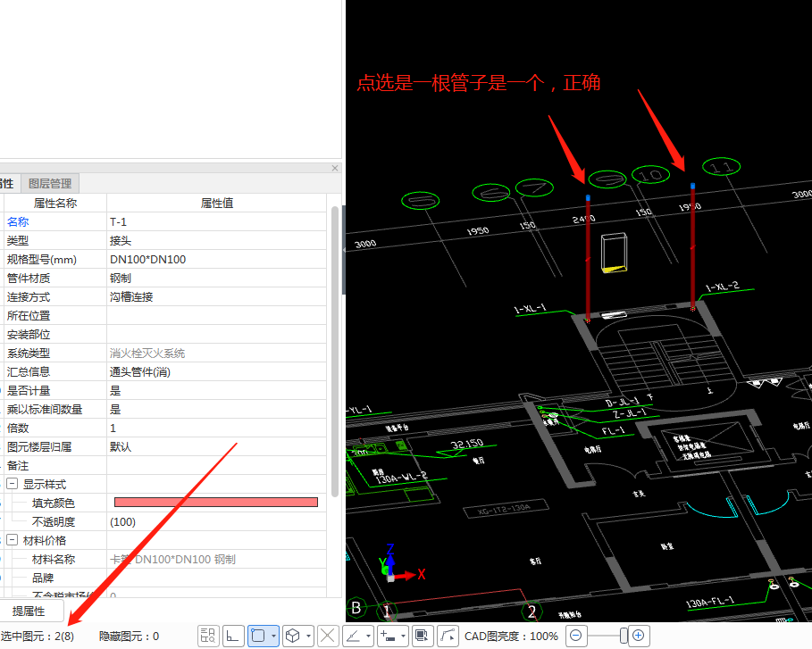Click the white box element between pipes
The image size is (812, 649).
pyautogui.click(x=615, y=253)
